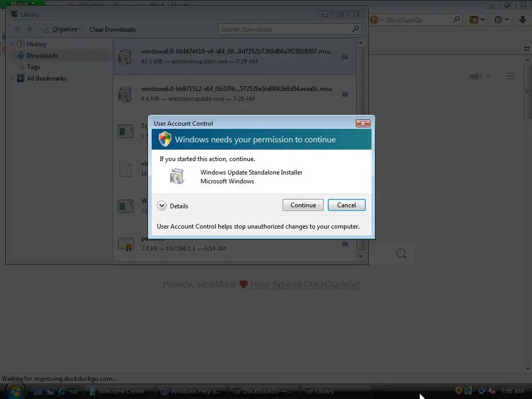This screenshot has width=532, height=399.
Task: Open browser history clock dropdown
Action: pos(501,20)
